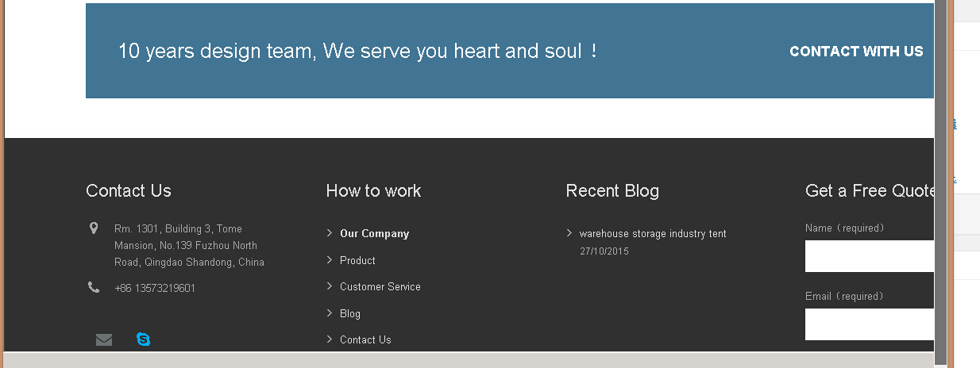This screenshot has height=368, width=980.
Task: Open the Contact Us footer menu link
Action: click(365, 339)
